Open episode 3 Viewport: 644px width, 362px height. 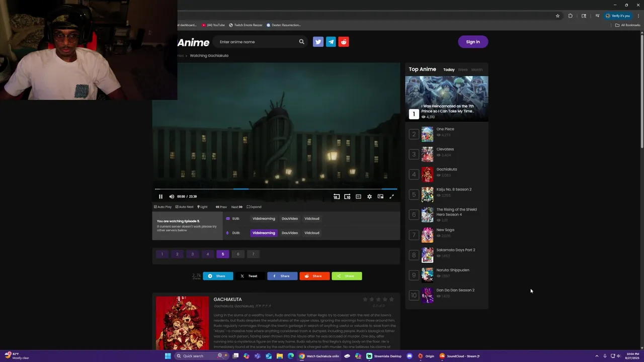[192, 254]
